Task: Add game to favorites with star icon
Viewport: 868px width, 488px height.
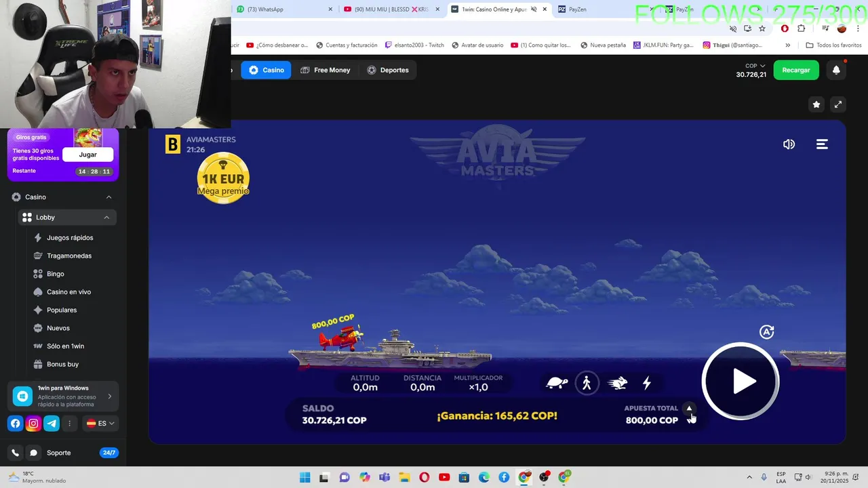Action: tap(816, 104)
